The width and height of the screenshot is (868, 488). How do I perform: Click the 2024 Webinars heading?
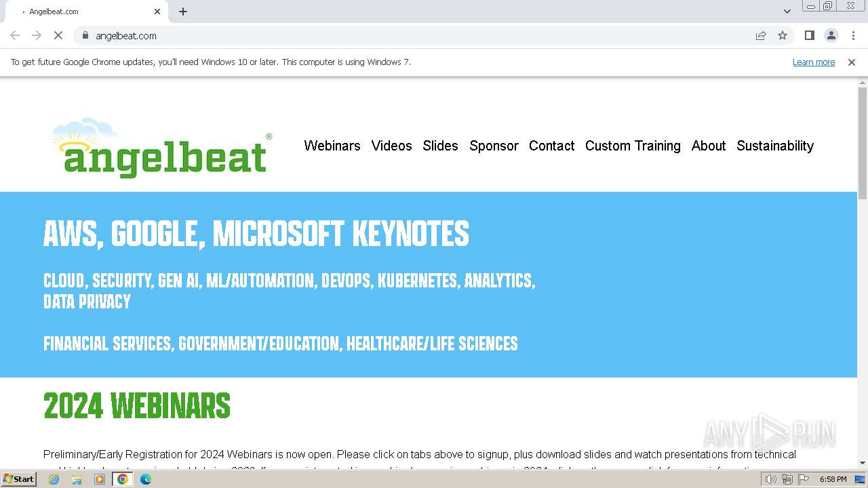click(x=137, y=406)
